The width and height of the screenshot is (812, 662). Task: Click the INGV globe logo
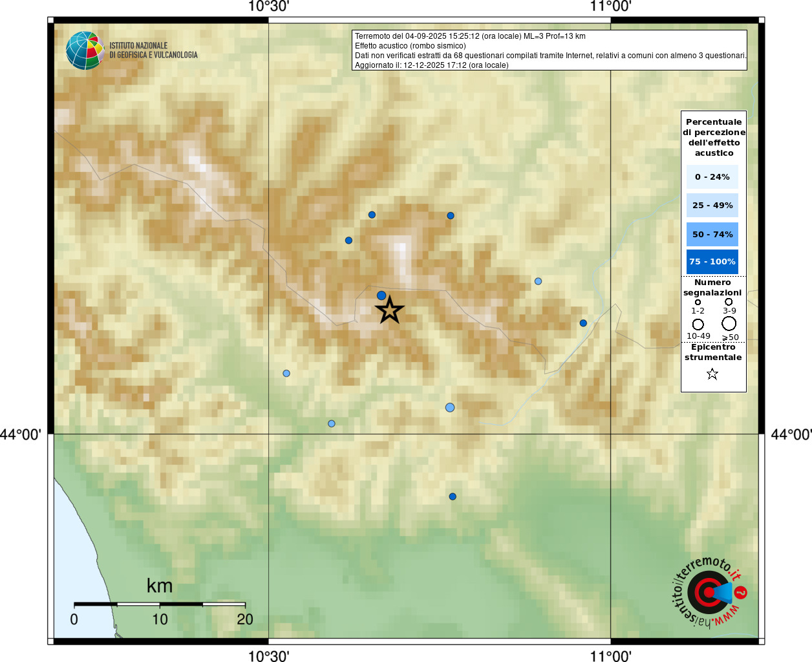[x=85, y=50]
